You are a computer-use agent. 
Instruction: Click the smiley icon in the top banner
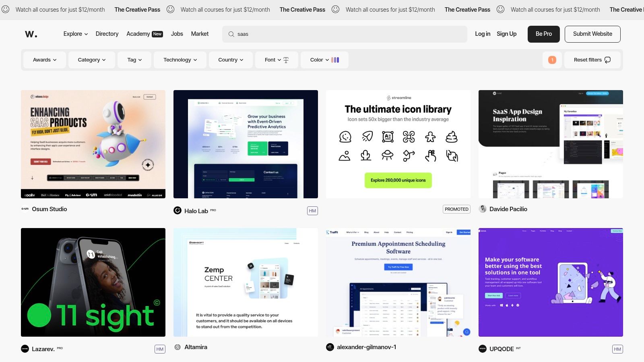pyautogui.click(x=6, y=9)
